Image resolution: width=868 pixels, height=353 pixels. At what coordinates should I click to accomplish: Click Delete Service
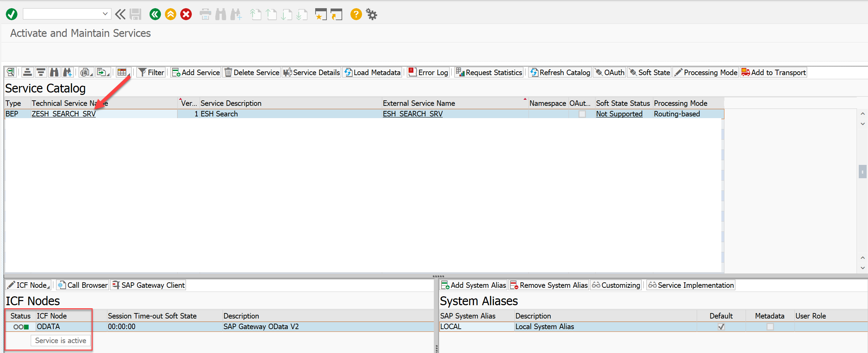[x=252, y=72]
